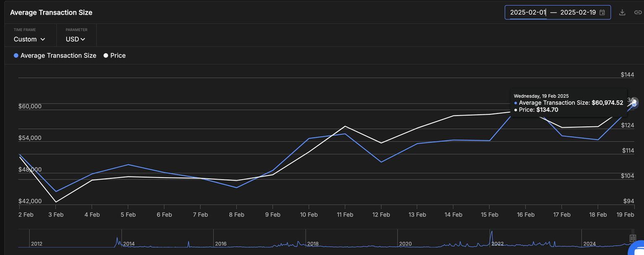
Task: Open the Parameter dropdown showing USD
Action: coord(75,39)
